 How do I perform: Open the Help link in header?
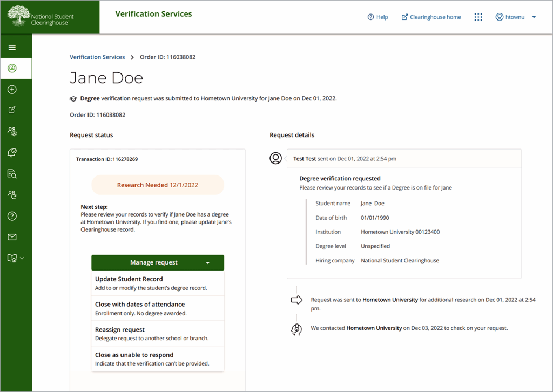coord(377,17)
